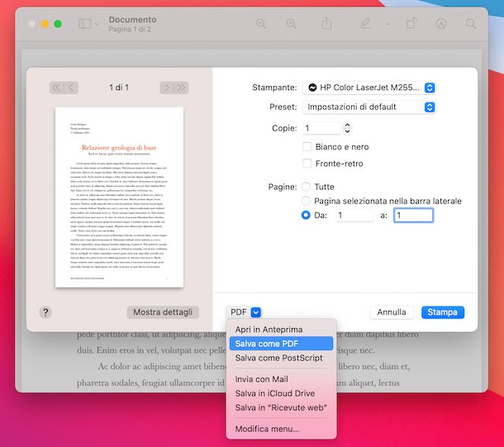Click the markup pen highlight icon
The width and height of the screenshot is (504, 447).
pyautogui.click(x=365, y=23)
